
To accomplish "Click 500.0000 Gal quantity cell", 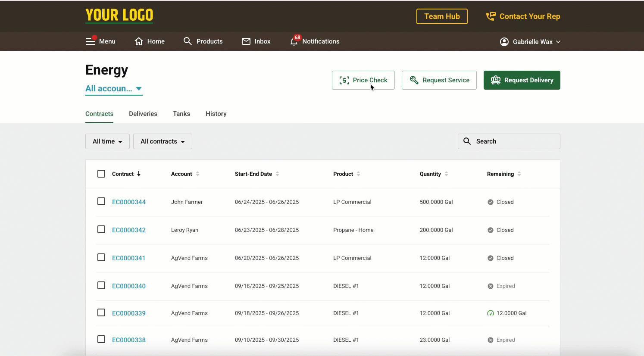I will pyautogui.click(x=436, y=202).
